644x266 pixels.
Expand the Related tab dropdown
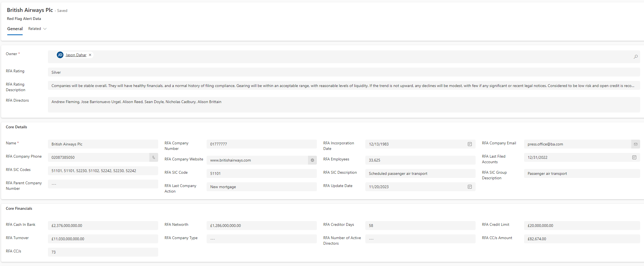[x=37, y=29]
